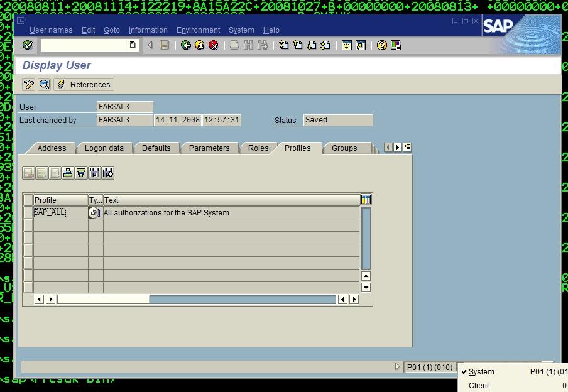Click 'All authorizations for the SAP System' text

point(167,213)
